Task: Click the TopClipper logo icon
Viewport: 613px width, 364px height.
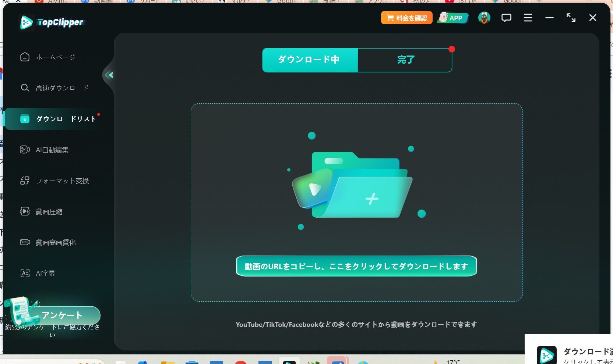Action: pos(26,22)
